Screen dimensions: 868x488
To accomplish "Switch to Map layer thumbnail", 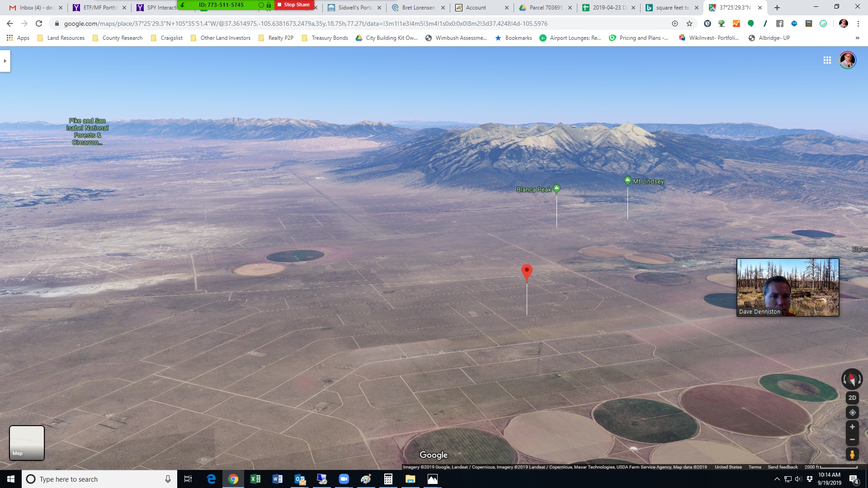I will point(27,443).
